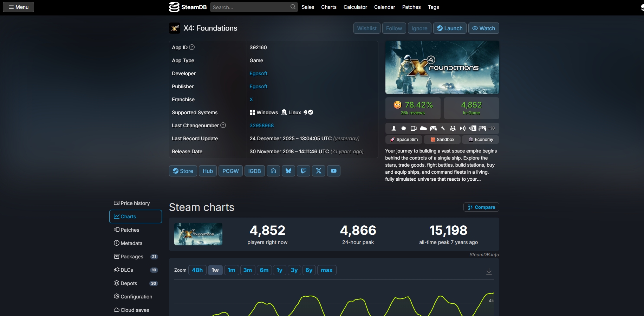Open the Packages sidebar section
644x316 pixels.
click(136, 257)
